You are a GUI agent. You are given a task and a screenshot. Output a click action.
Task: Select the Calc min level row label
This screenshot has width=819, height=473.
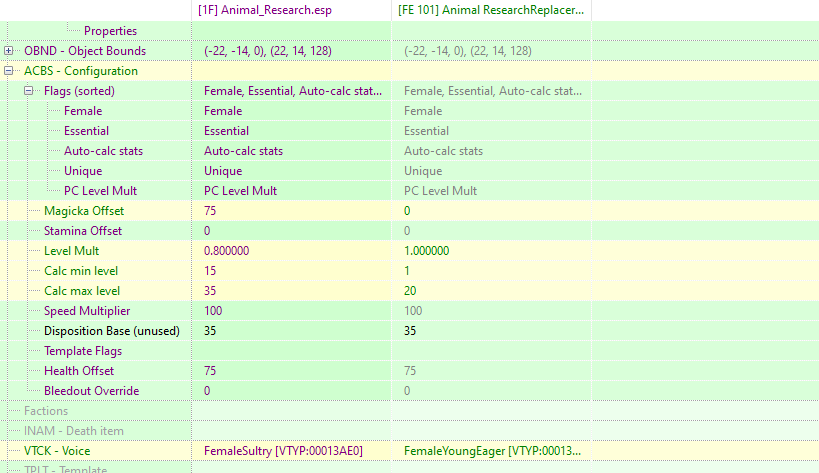(81, 271)
